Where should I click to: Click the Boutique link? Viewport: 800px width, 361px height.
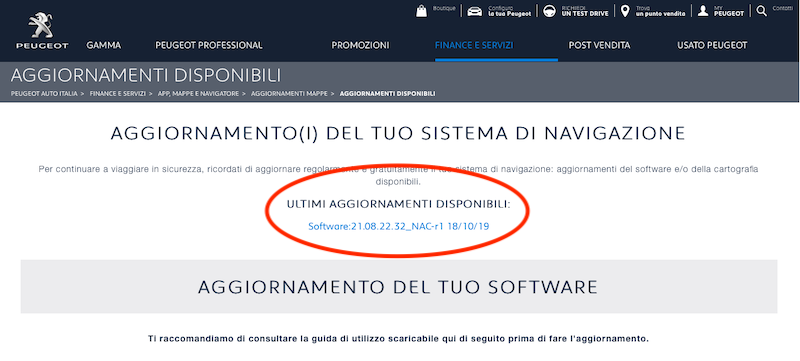(x=444, y=8)
